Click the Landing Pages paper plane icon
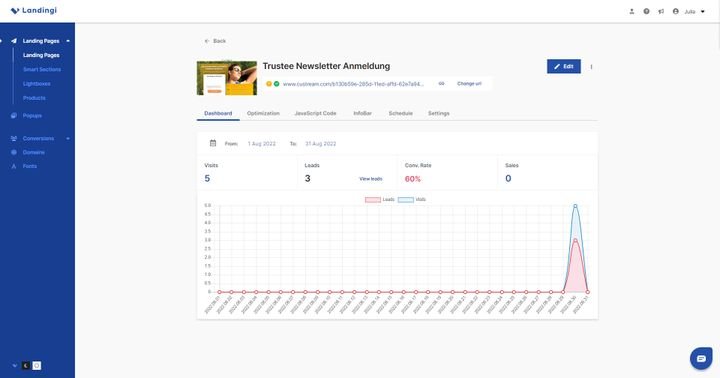This screenshot has height=378, width=720. pyautogui.click(x=14, y=41)
